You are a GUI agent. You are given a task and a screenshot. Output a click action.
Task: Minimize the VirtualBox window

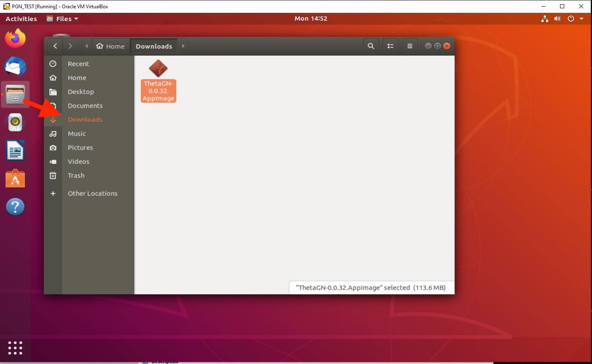[x=543, y=6]
